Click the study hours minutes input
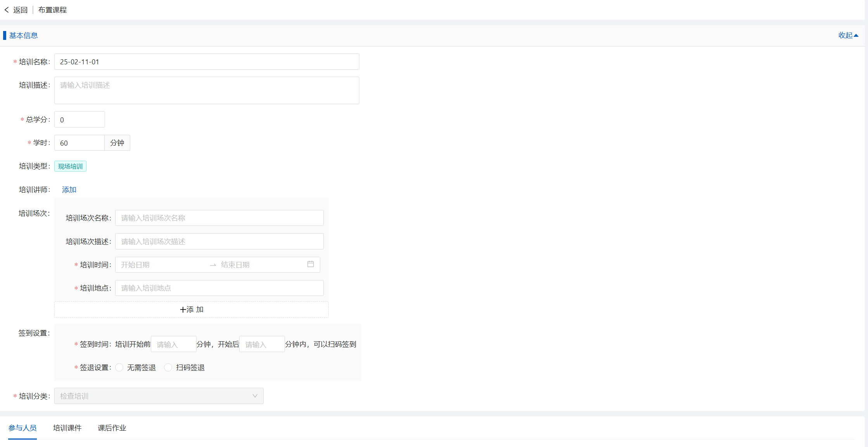Image resolution: width=868 pixels, height=447 pixels. click(x=79, y=143)
